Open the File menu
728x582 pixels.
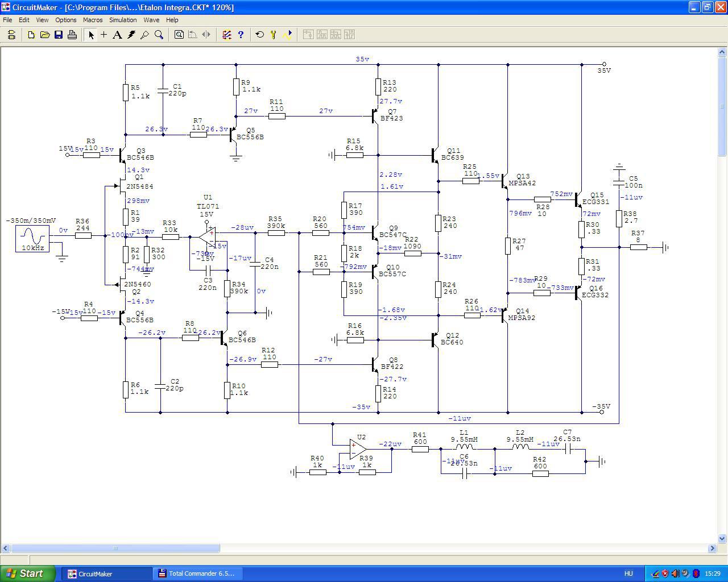[x=7, y=20]
